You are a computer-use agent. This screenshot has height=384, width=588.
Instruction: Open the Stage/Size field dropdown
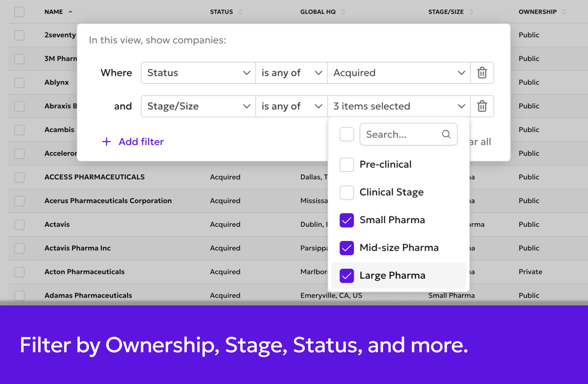click(x=198, y=106)
